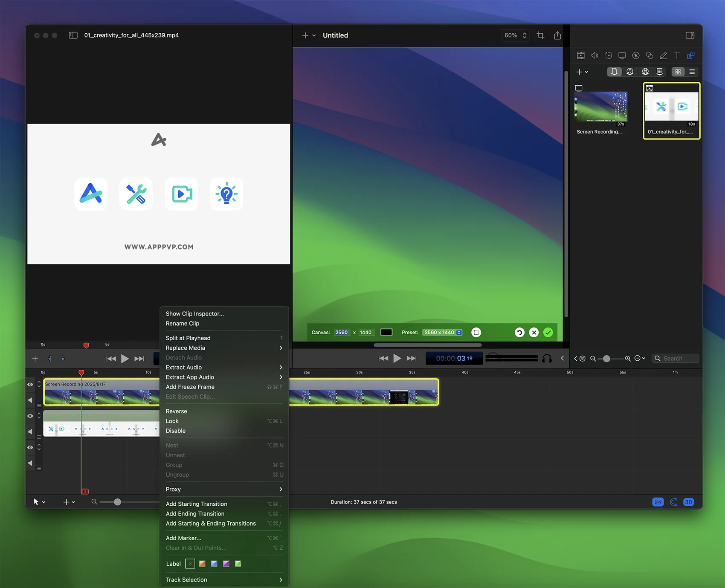
Task: Toggle the left sidebar panel
Action: 73,35
